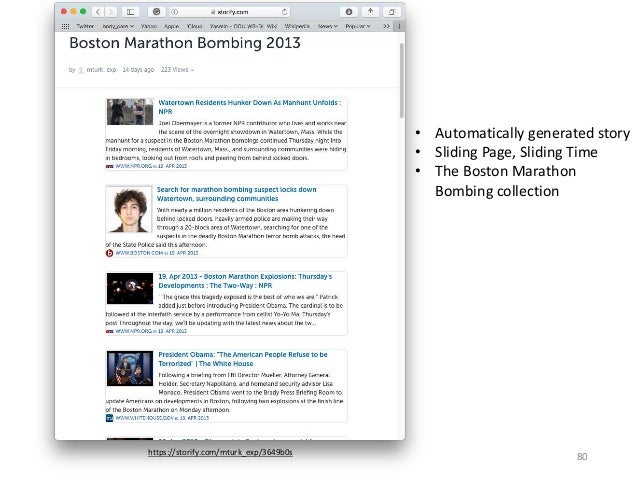Image resolution: width=638 pixels, height=479 pixels.
Task: Open the WWW.WHITEHOUSE.GOV source link
Action: coord(162,418)
